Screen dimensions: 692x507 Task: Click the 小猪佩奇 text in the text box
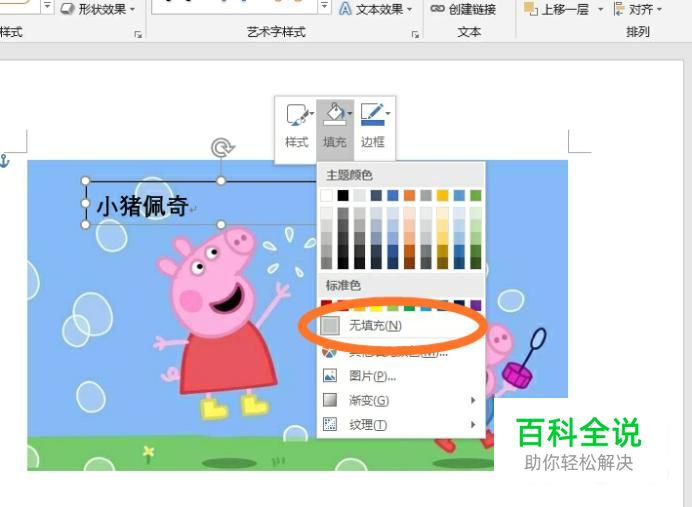point(142,206)
